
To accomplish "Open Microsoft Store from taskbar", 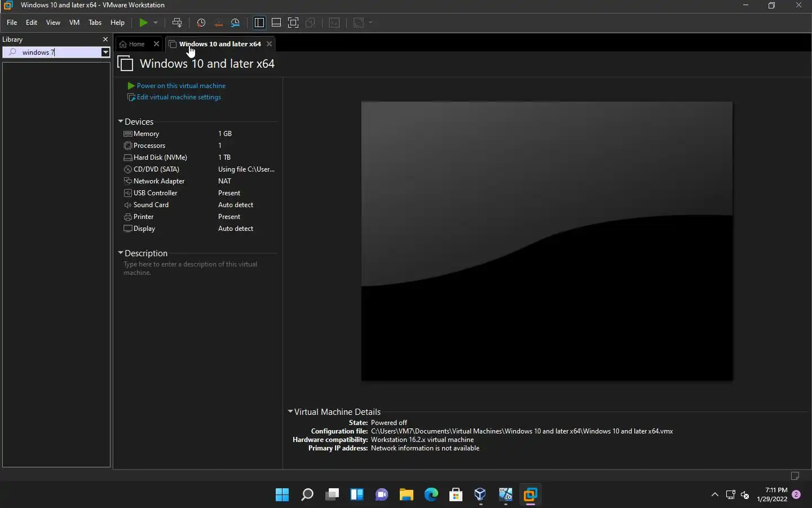I will point(456,495).
